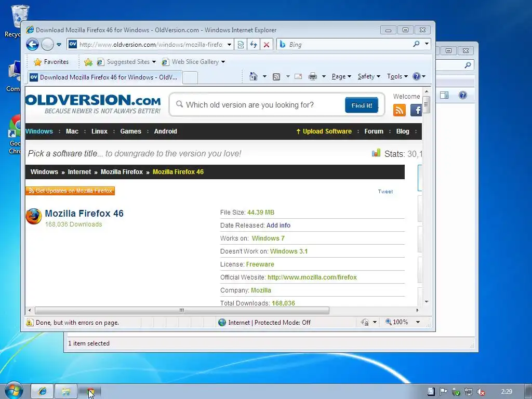
Task: Refresh the page with the refresh icon
Action: [254, 45]
